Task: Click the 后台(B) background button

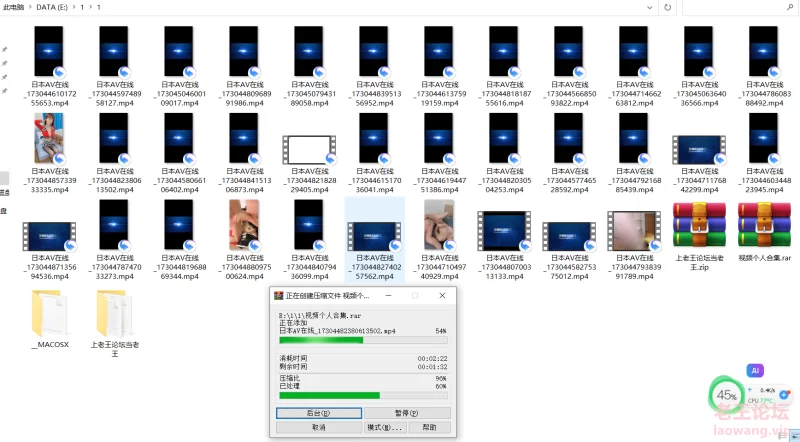Action: [x=318, y=412]
